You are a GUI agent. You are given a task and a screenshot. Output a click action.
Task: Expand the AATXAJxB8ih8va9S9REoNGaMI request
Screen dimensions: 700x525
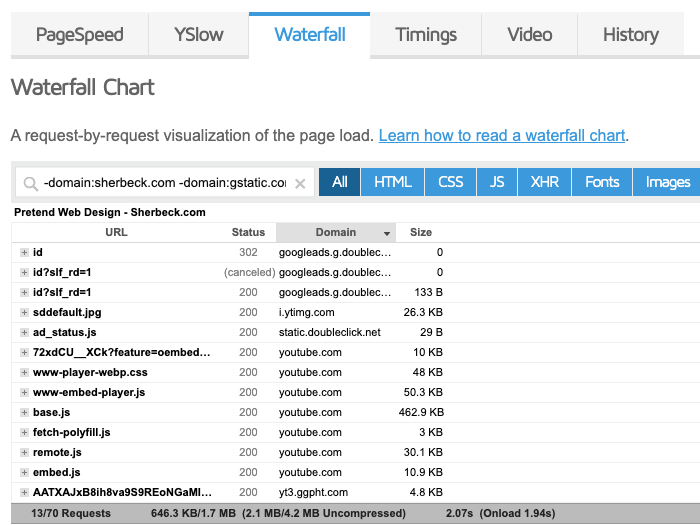click(24, 493)
